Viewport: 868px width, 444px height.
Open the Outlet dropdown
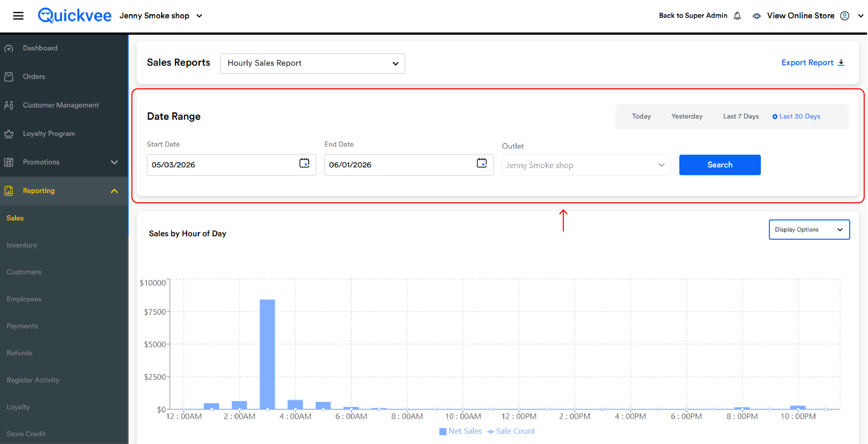tap(586, 165)
